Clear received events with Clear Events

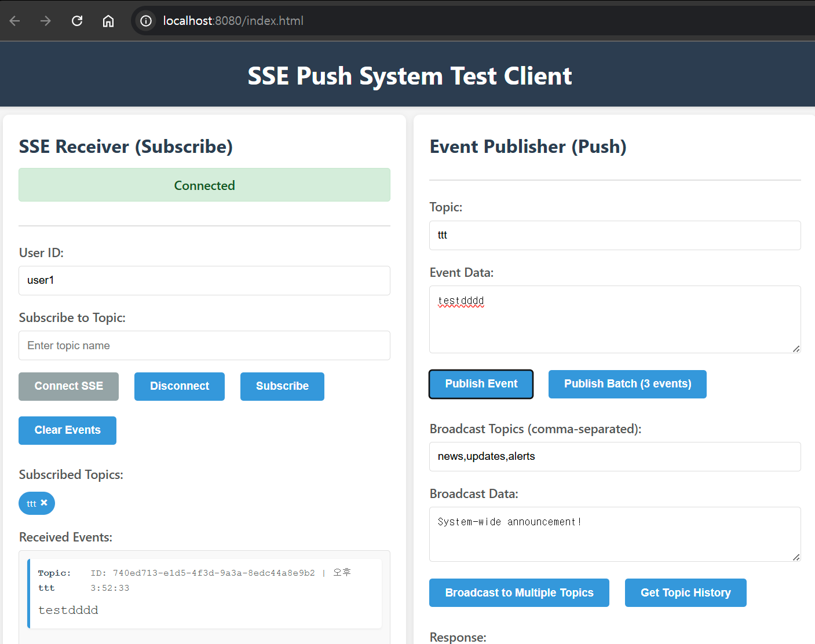pos(67,430)
